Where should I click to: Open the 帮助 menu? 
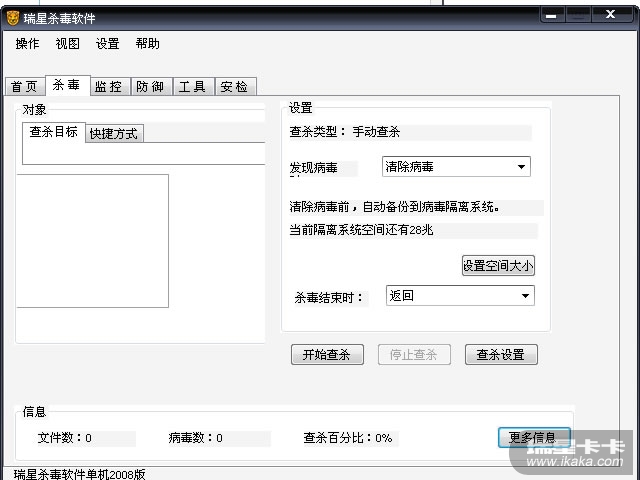[148, 43]
